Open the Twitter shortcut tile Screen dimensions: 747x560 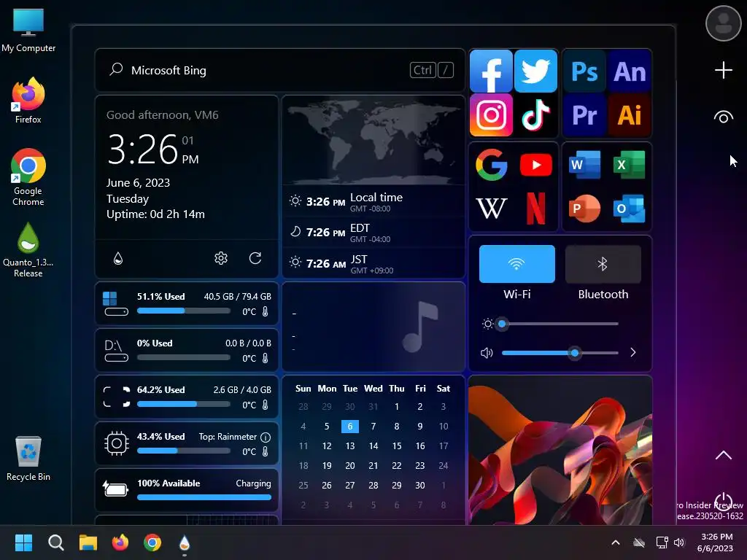[536, 71]
